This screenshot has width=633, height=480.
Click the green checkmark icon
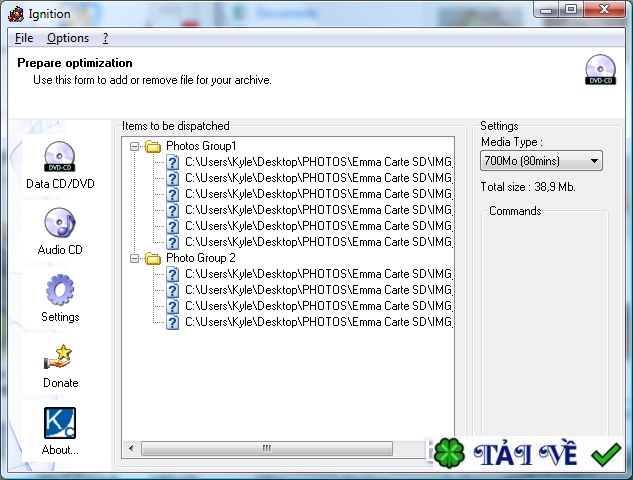pos(606,454)
